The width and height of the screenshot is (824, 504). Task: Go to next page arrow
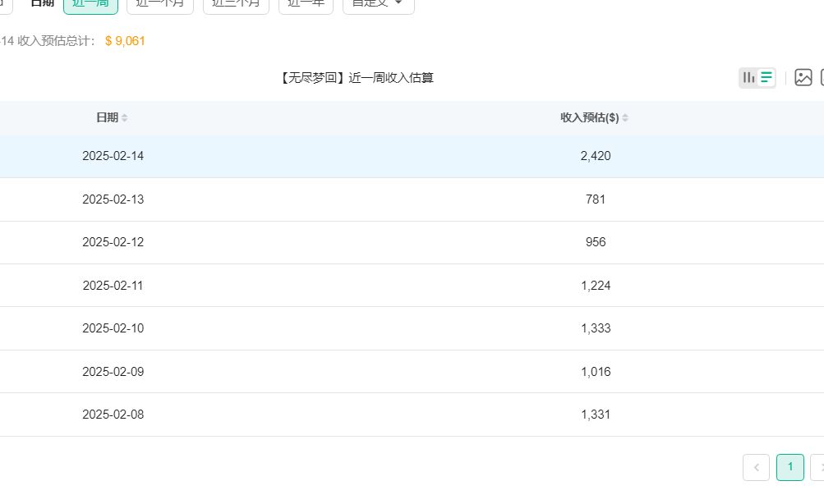point(817,467)
